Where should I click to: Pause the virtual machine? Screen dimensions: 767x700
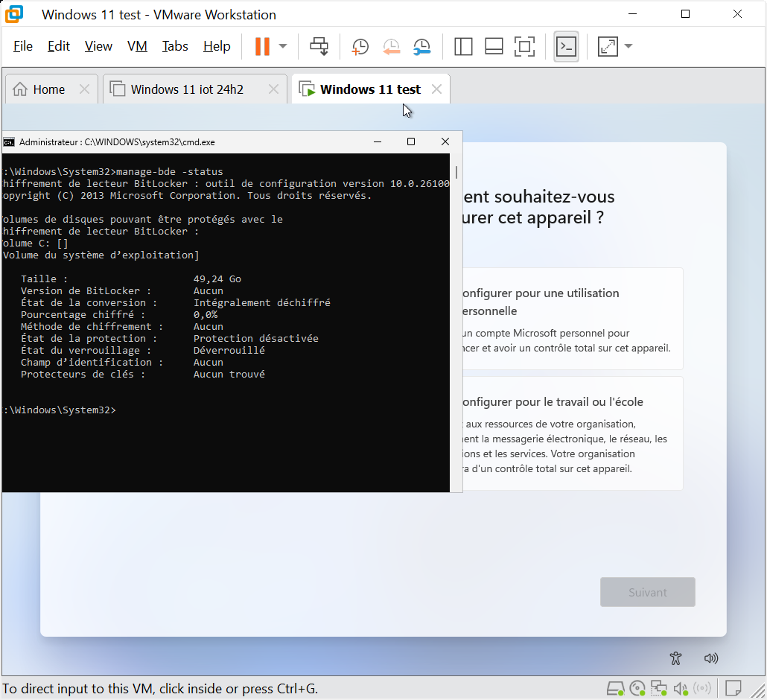262,46
